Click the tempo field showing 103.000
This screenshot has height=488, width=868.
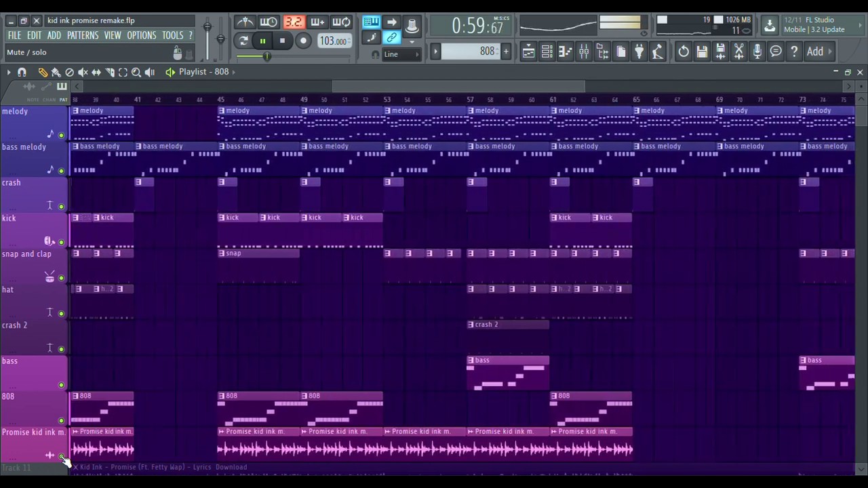pyautogui.click(x=334, y=41)
